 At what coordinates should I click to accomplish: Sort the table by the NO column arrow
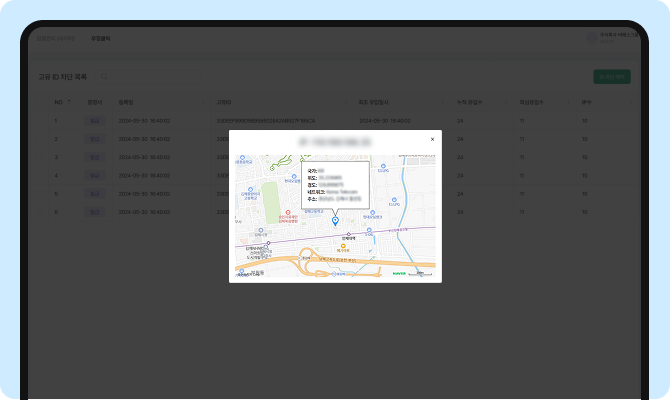pos(69,102)
